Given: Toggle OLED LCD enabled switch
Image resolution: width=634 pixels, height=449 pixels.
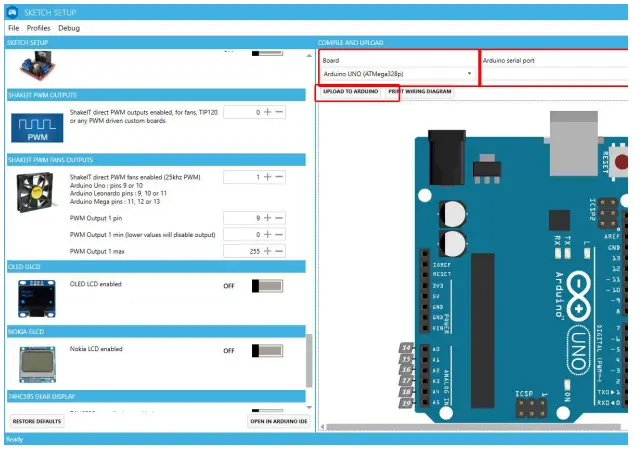Looking at the screenshot, I should point(267,286).
